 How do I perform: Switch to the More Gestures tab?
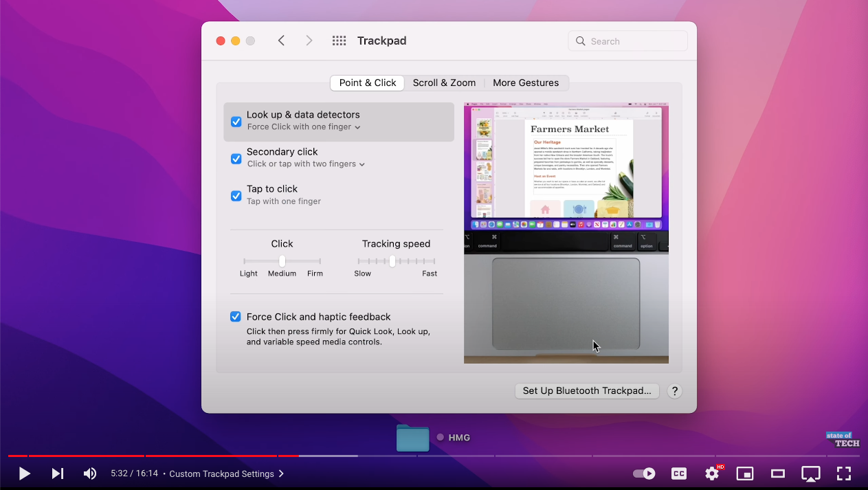pos(526,82)
